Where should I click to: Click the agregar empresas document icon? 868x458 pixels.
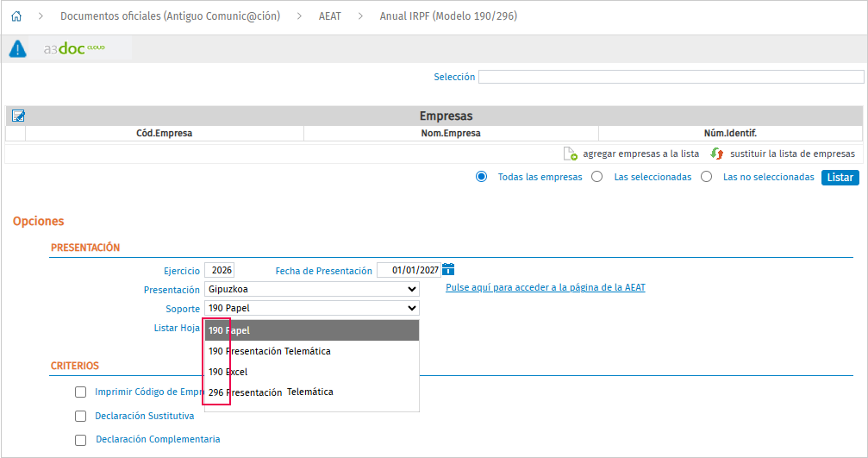pos(570,154)
